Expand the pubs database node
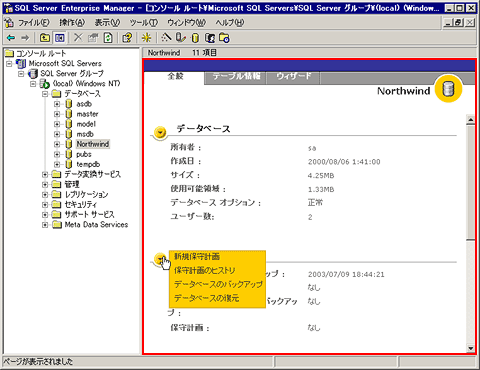The height and width of the screenshot is (370, 480). pyautogui.click(x=57, y=154)
